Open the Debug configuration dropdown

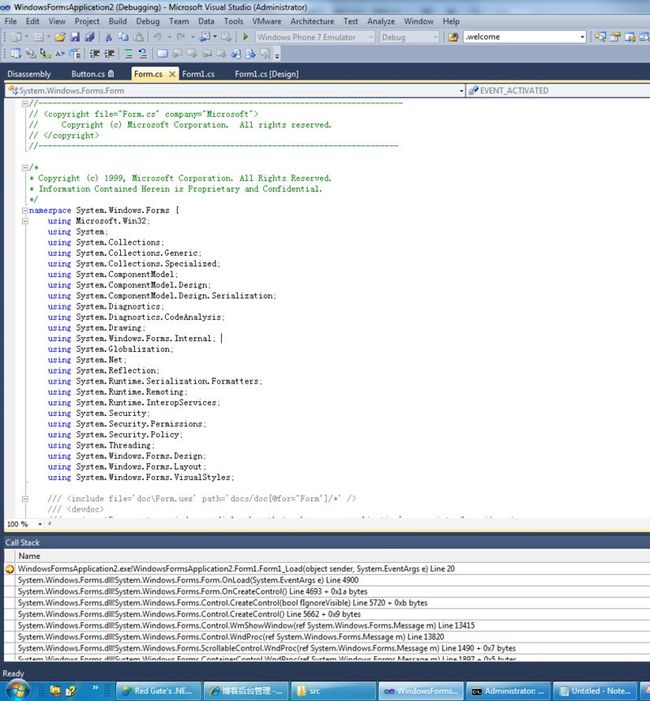coord(435,37)
